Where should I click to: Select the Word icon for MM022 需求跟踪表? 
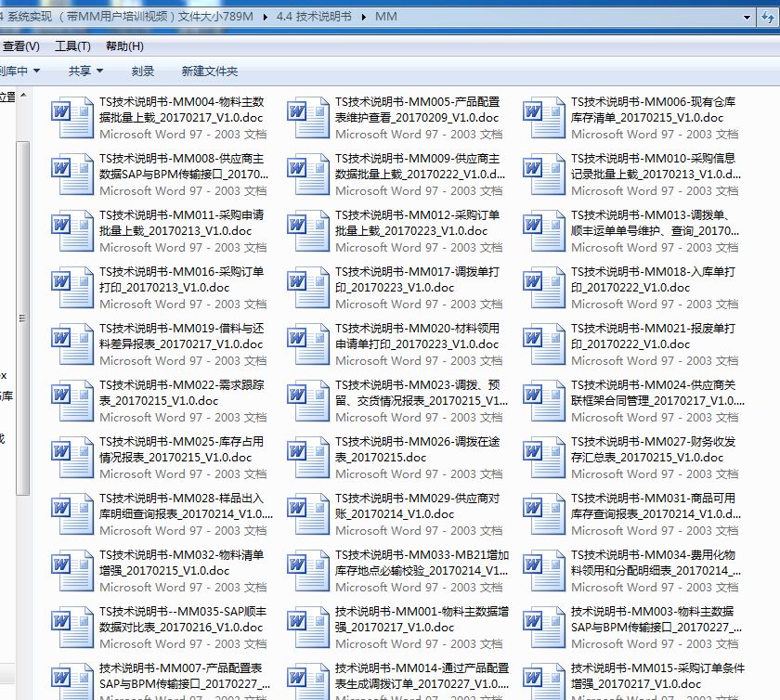[72, 401]
